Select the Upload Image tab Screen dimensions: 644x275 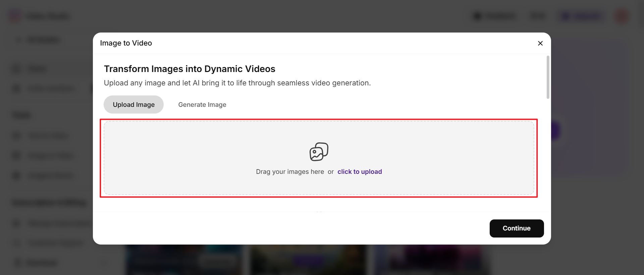pyautogui.click(x=133, y=105)
